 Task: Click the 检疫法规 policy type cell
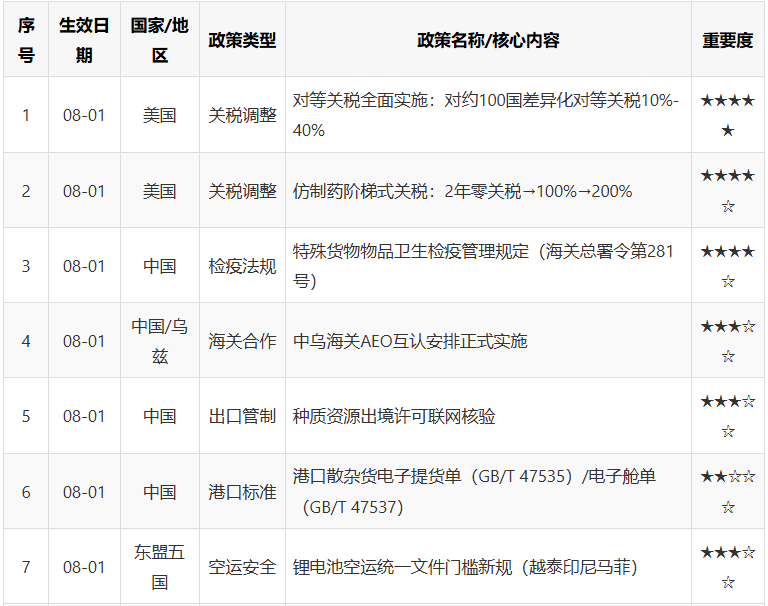pyautogui.click(x=242, y=266)
